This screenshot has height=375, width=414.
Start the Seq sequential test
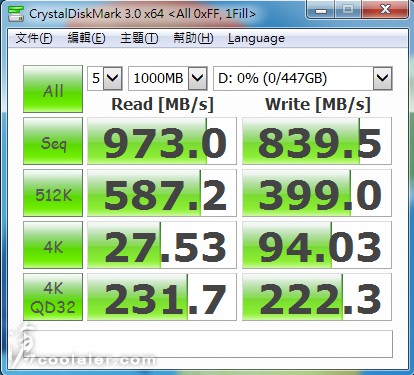pos(53,141)
